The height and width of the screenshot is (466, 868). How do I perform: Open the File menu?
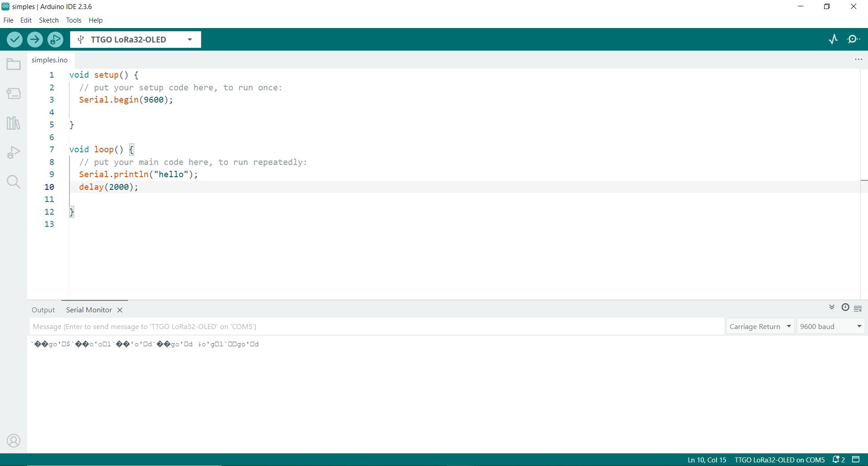coord(8,20)
